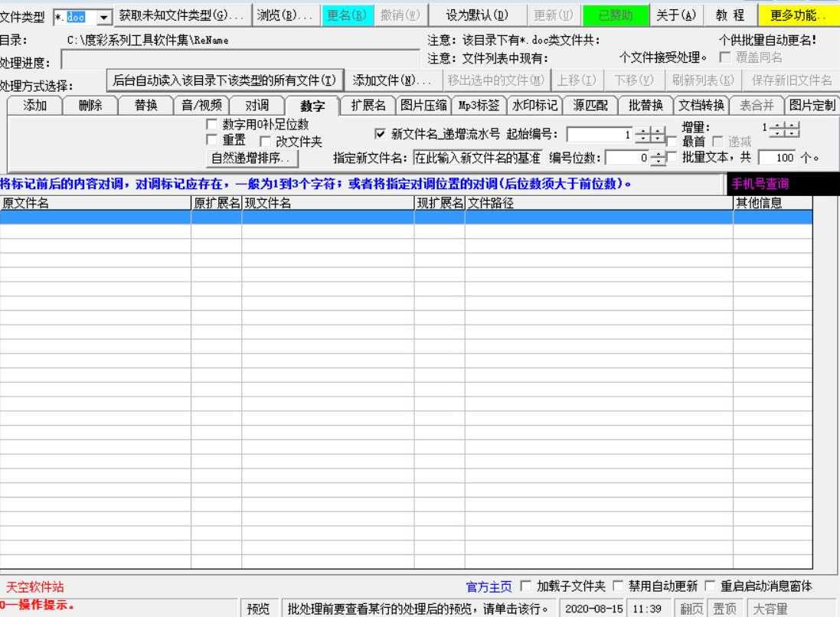The image size is (840, 617).
Task: Click 添加文件(N)... to add files
Action: pyautogui.click(x=392, y=80)
